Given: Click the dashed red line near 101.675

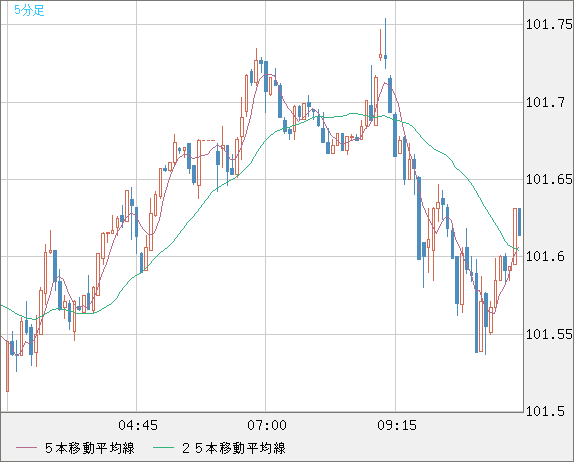Looking at the screenshot, I should [207, 140].
